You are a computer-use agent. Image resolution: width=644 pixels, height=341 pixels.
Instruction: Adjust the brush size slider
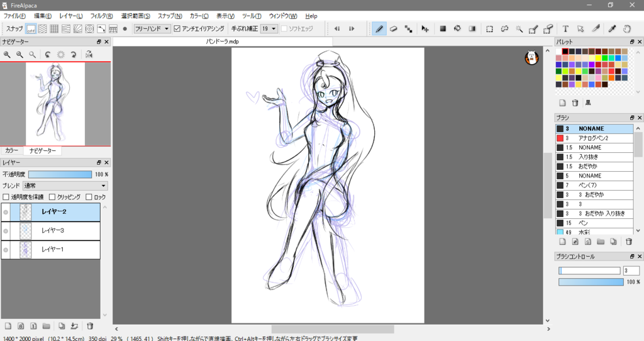point(589,271)
